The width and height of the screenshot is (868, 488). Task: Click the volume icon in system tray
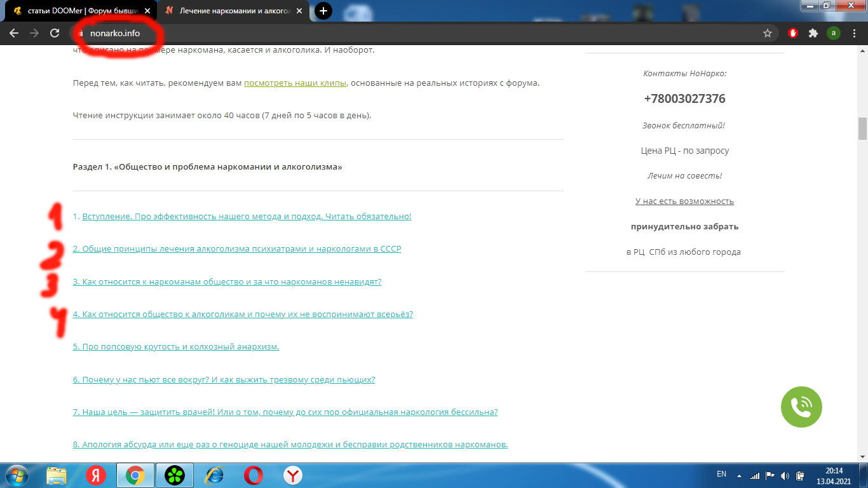pos(785,475)
